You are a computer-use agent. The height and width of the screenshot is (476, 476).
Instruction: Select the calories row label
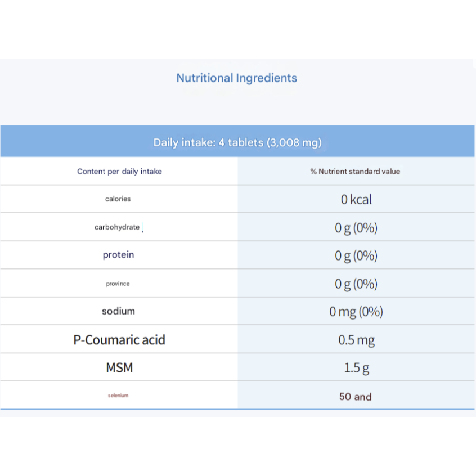118,199
